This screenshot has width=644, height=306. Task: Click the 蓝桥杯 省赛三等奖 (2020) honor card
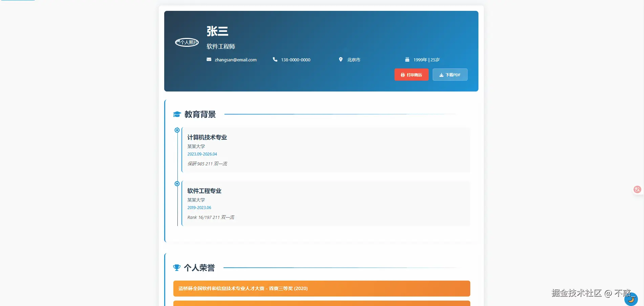322,288
